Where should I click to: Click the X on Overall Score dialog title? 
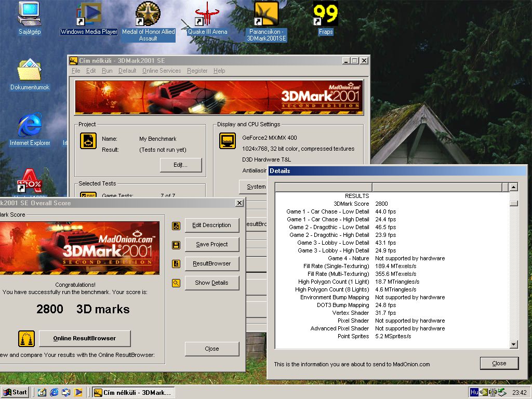pyautogui.click(x=240, y=203)
